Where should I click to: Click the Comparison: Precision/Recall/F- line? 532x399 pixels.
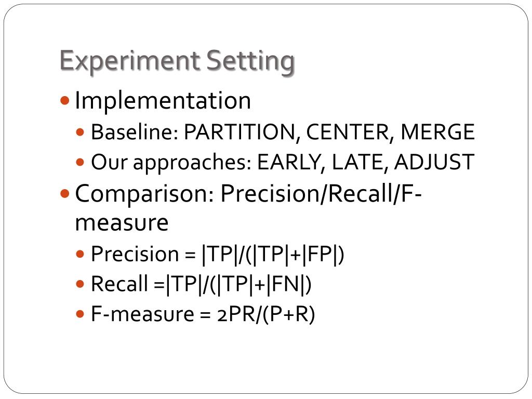click(248, 194)
